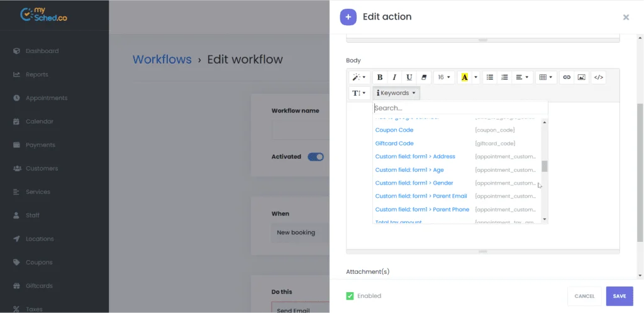Click the keyword list scroll-up arrow
The height and width of the screenshot is (313, 644).
pos(545,122)
